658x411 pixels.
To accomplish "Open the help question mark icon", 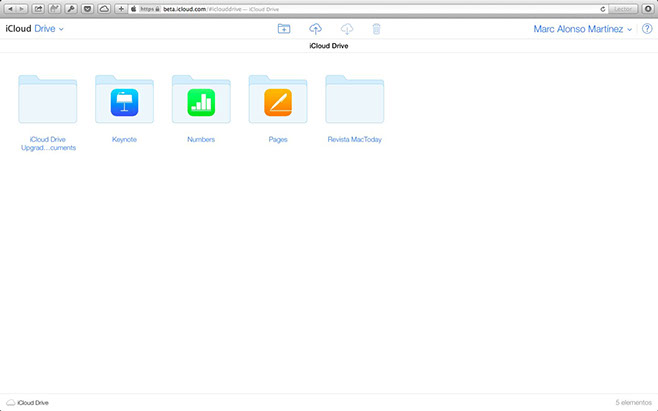I will (x=645, y=30).
